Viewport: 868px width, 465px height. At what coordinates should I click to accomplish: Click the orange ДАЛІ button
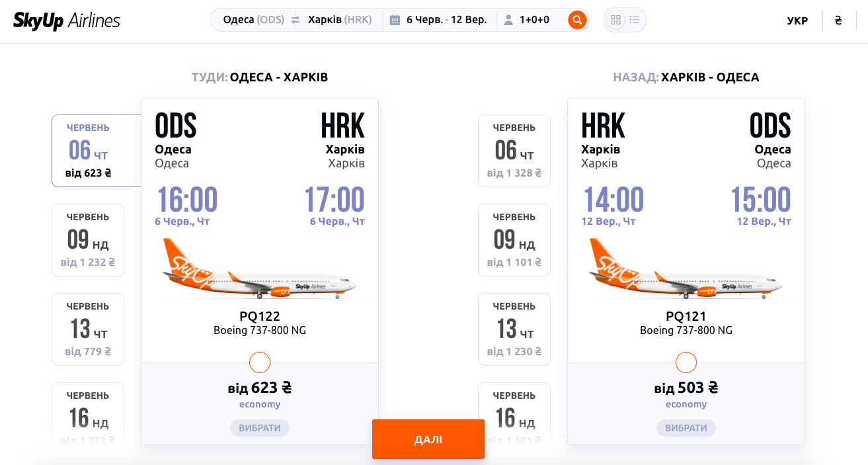tap(428, 439)
